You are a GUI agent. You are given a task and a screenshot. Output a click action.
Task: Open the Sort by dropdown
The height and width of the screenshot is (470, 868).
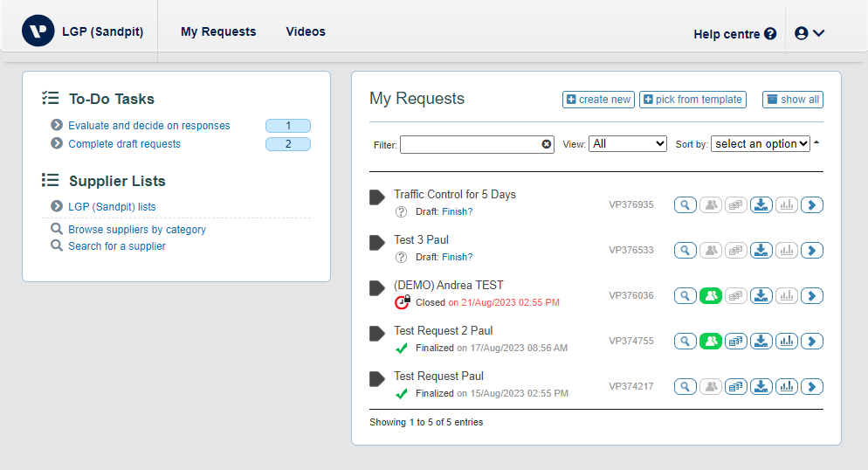[x=761, y=144]
